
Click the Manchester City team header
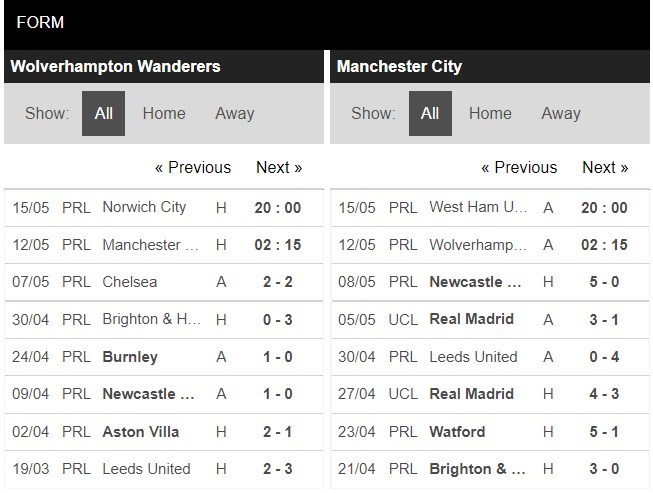click(400, 67)
